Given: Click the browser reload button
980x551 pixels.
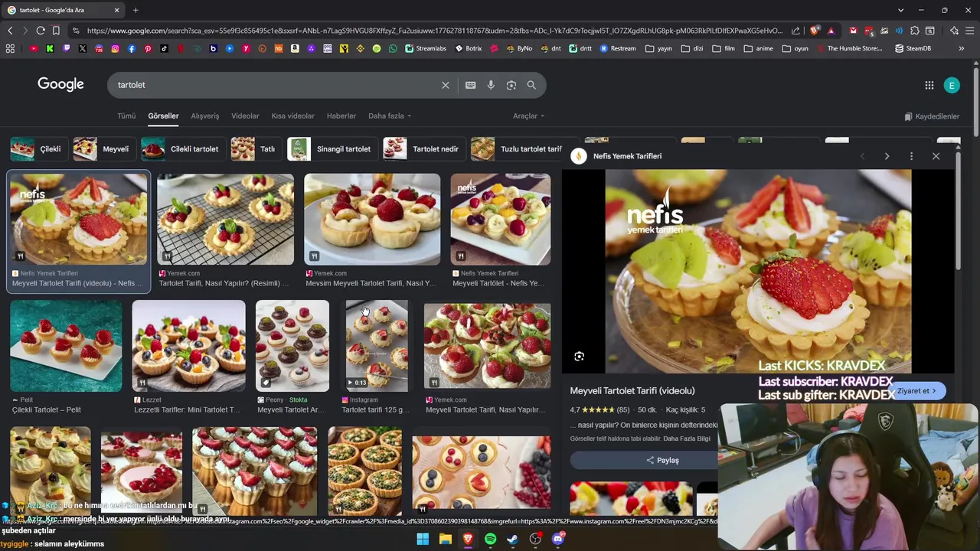Looking at the screenshot, I should (x=41, y=31).
